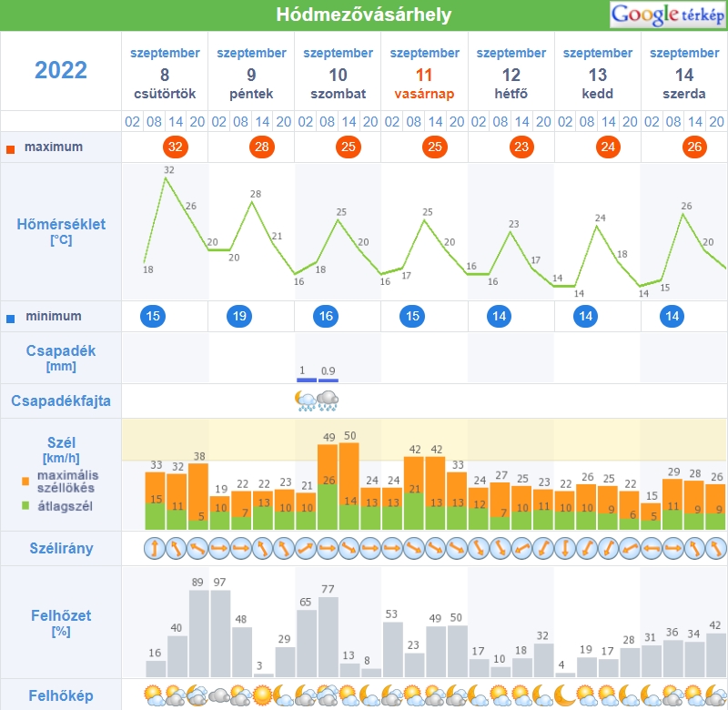
Task: Click the cloud picture icon for September 10 at 02
Action: click(x=306, y=695)
